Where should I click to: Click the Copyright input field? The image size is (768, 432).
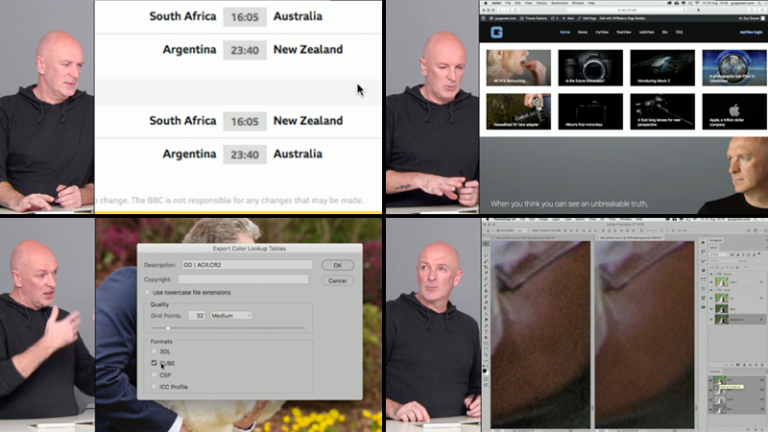tap(246, 279)
